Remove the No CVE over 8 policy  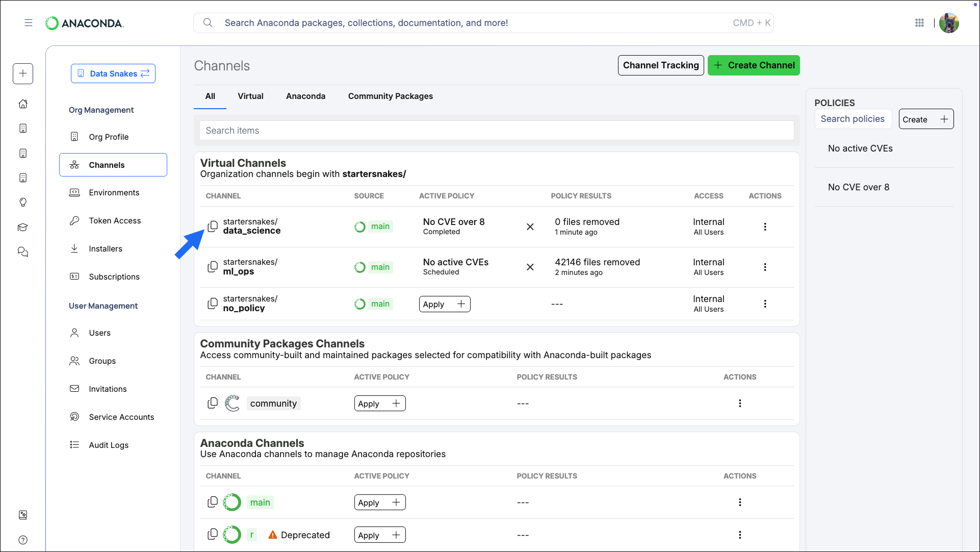(x=530, y=227)
